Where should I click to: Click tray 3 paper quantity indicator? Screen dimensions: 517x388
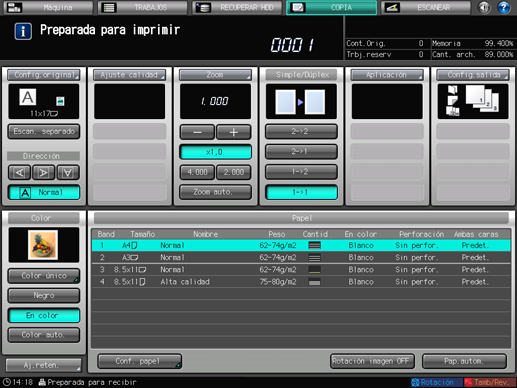coord(314,270)
